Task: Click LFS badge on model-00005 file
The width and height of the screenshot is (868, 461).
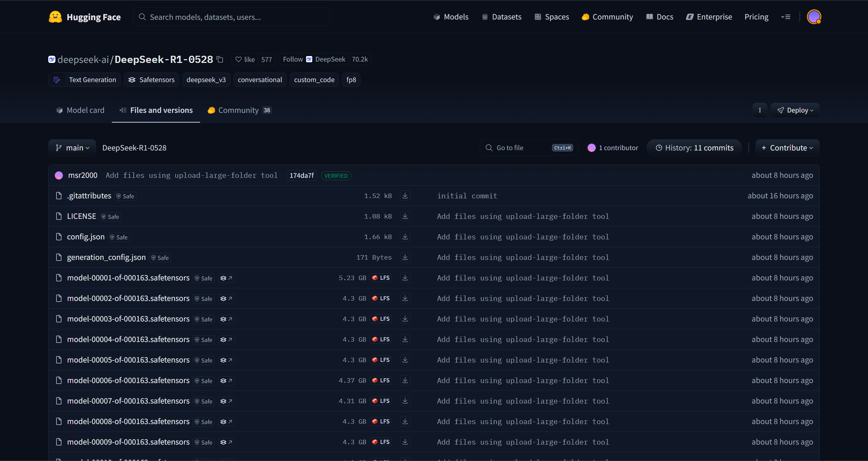Action: click(381, 360)
